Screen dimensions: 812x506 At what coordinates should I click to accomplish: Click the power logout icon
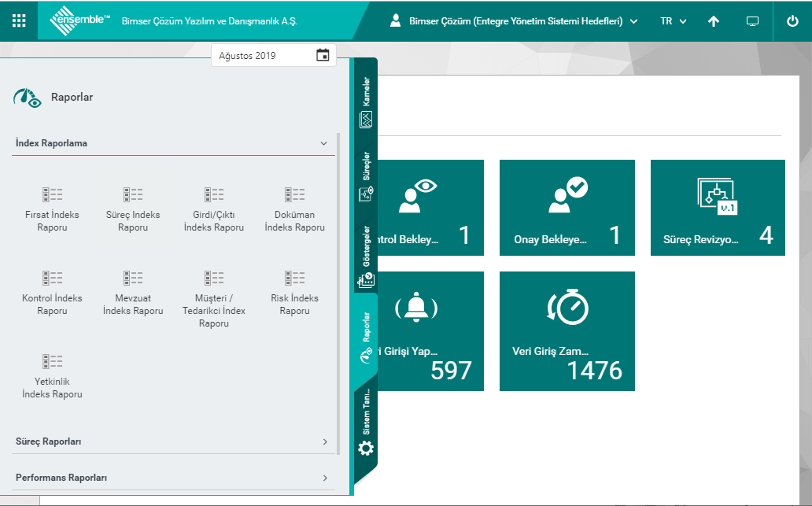tap(792, 21)
